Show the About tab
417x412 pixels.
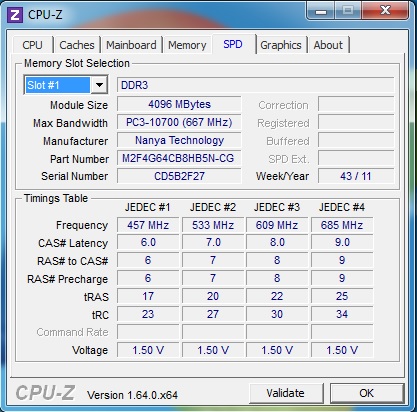pos(328,45)
